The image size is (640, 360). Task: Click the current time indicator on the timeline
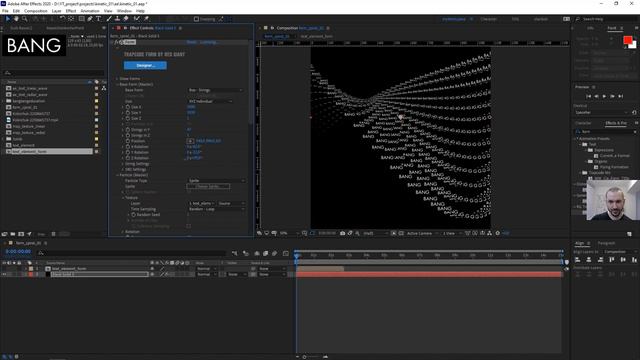(x=296, y=256)
